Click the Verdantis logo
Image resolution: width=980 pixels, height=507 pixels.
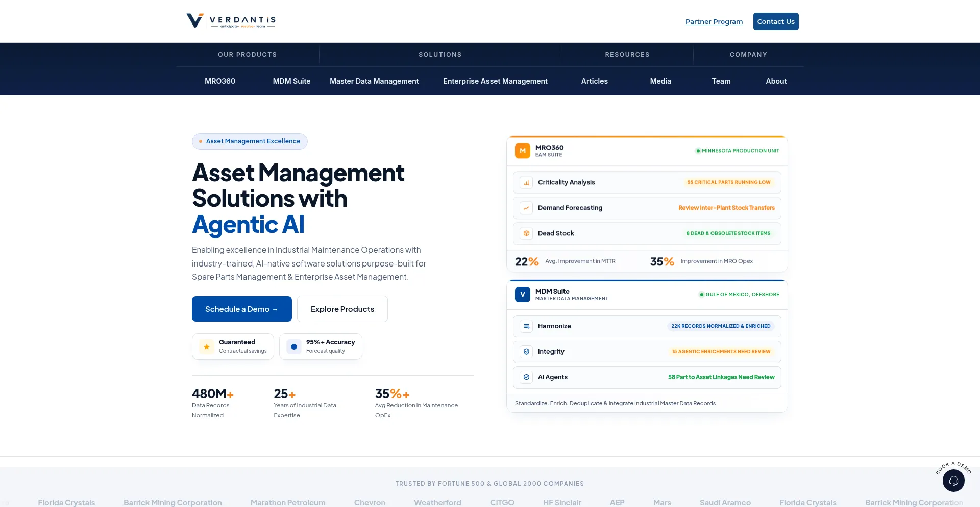231,21
